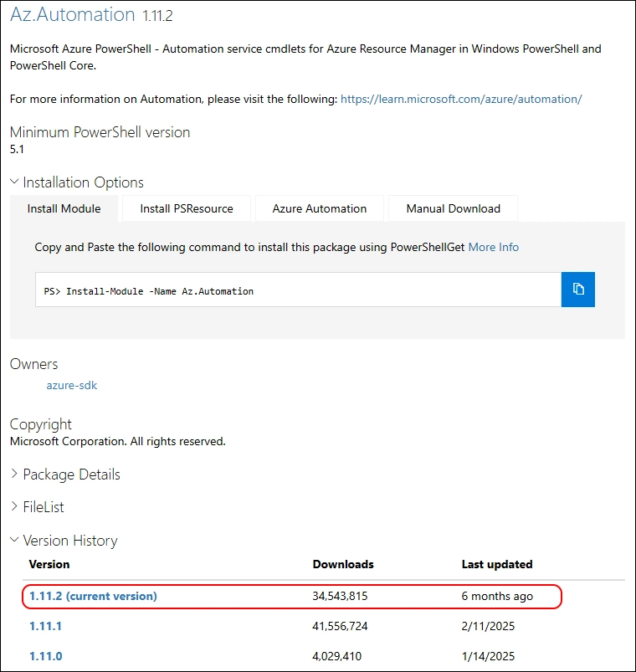Image resolution: width=636 pixels, height=672 pixels.
Task: Open the Azure Automation tab
Action: click(x=319, y=208)
